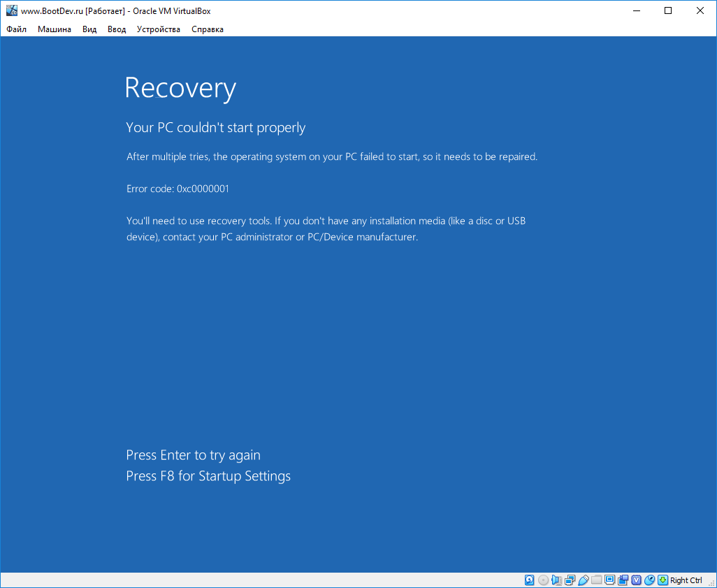
Task: Click the Recovery heading
Action: [x=180, y=88]
